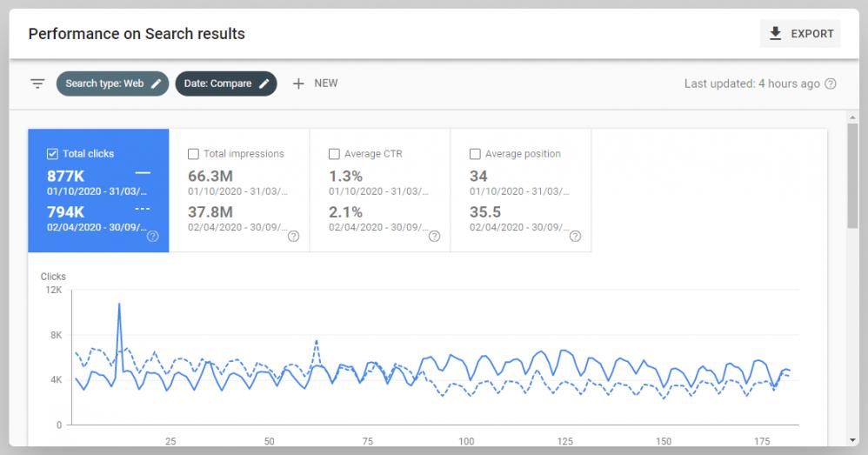Add a NEW filter
868x455 pixels.
point(315,84)
